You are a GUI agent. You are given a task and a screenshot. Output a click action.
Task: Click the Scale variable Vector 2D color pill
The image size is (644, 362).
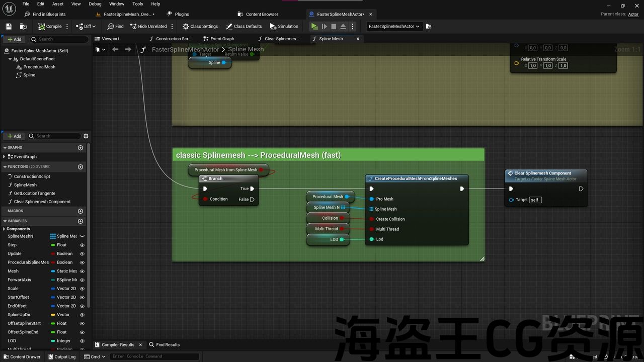click(x=53, y=289)
